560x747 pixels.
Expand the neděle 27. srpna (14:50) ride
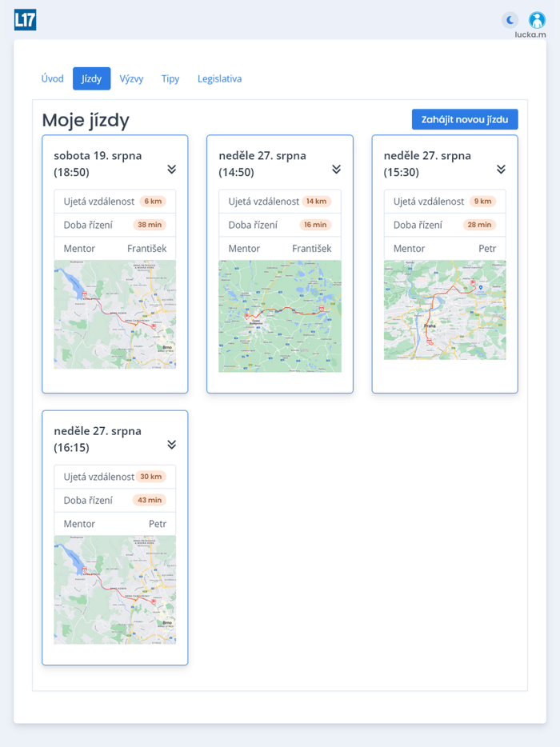point(337,169)
